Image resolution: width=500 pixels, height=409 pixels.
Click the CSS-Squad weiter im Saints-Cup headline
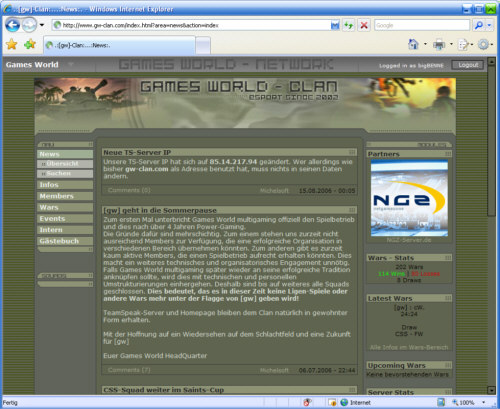click(x=163, y=390)
